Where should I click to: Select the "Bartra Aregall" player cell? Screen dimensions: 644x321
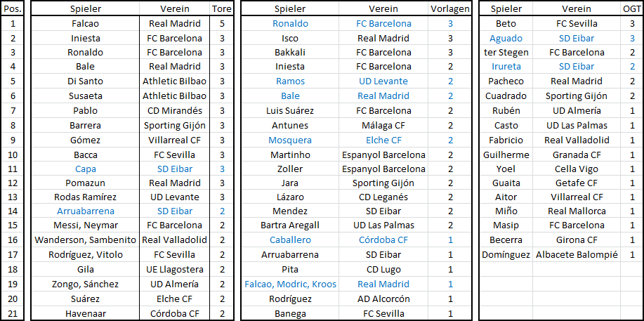point(290,225)
